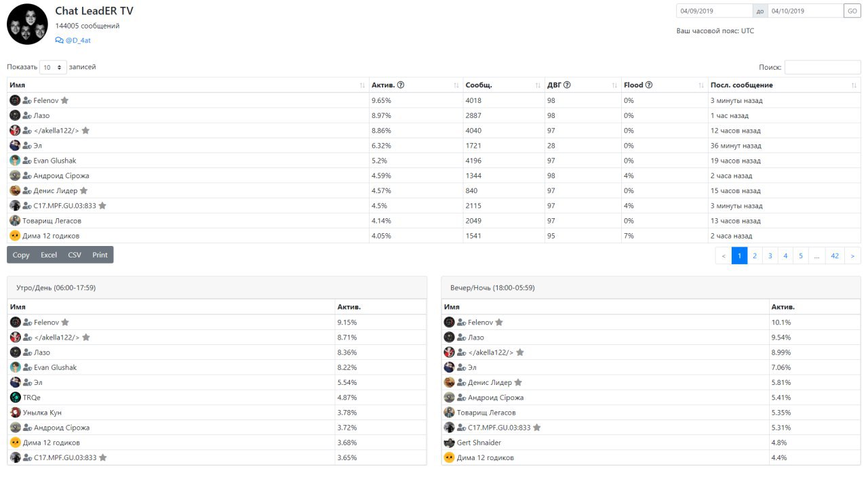Image resolution: width=868 pixels, height=492 pixels.
Task: Click Felenov star icon in Вечер/Ночь table
Action: (499, 323)
